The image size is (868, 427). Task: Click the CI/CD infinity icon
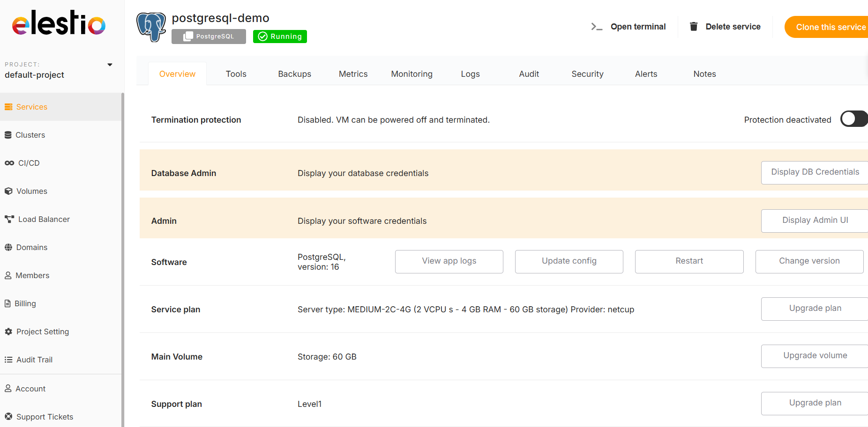[x=9, y=163]
